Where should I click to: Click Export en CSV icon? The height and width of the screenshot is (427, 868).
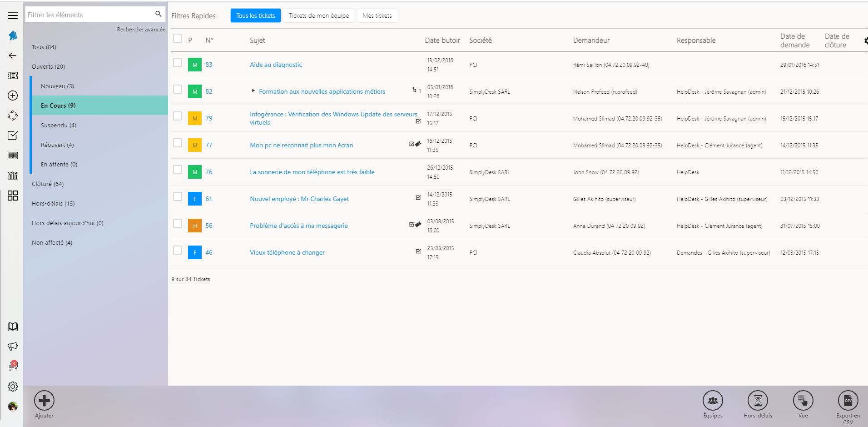[848, 401]
